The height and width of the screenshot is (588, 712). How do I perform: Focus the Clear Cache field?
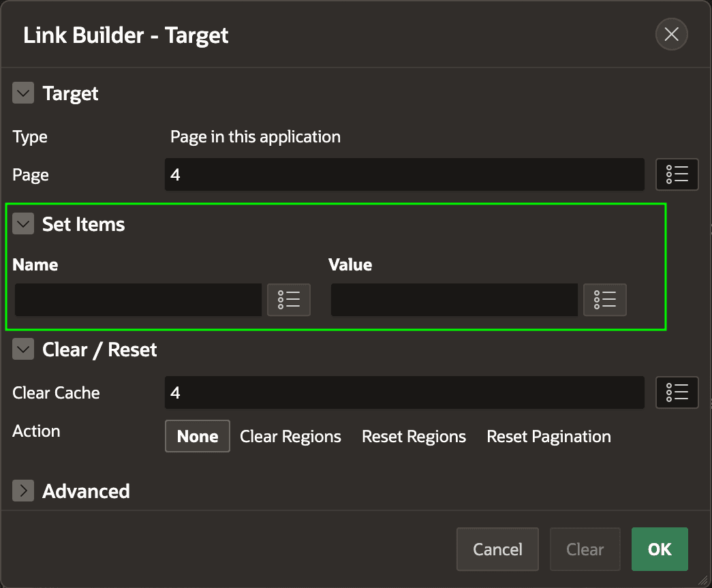(405, 392)
